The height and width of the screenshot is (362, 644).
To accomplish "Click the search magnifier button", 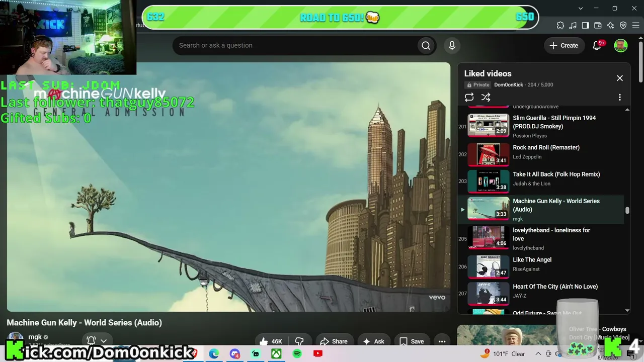I will point(426,45).
